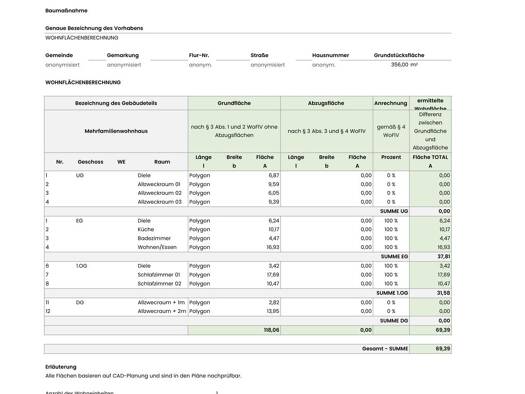
Task: Click the Grundstücksfläche value 356,00 m²
Action: click(404, 65)
